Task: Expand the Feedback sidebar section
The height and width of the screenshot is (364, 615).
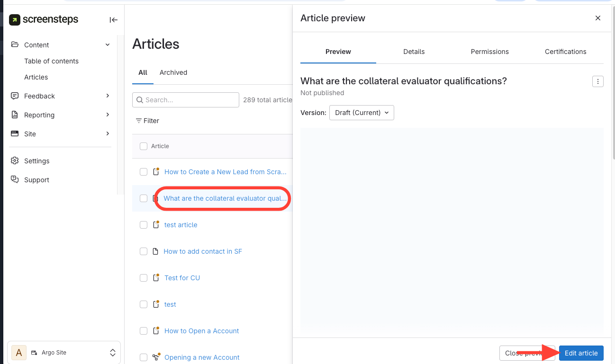Action: 108,96
